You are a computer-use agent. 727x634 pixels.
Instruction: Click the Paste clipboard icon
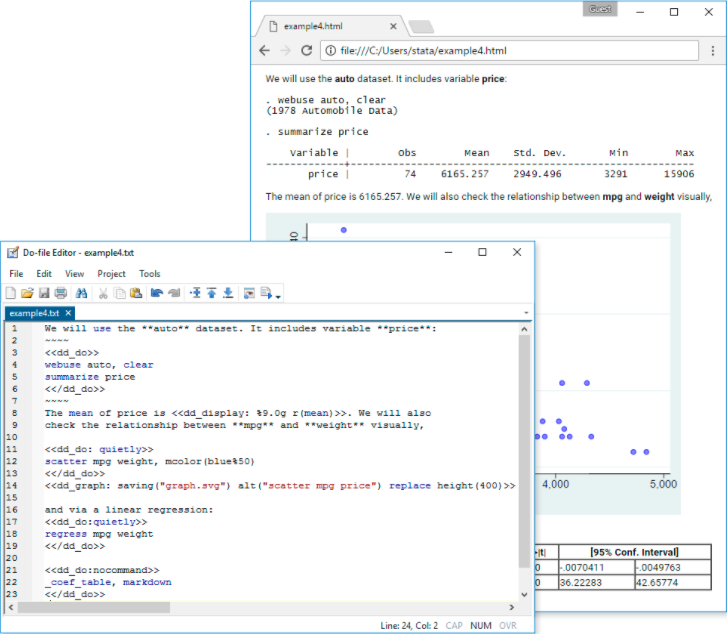pyautogui.click(x=135, y=293)
